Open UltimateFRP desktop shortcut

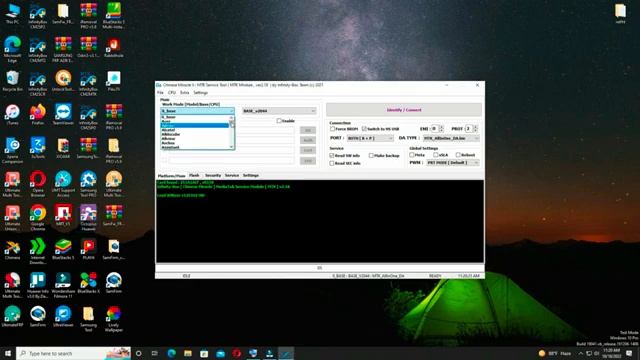pos(12,316)
